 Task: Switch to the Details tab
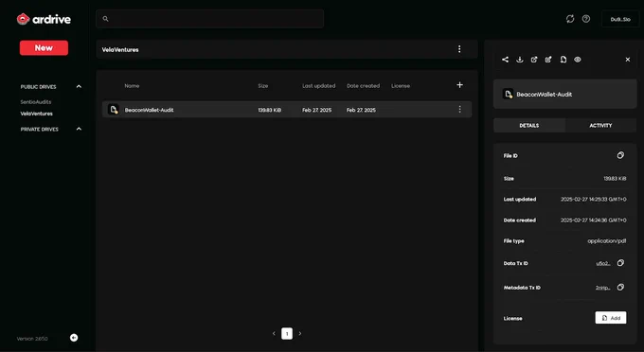coord(529,126)
